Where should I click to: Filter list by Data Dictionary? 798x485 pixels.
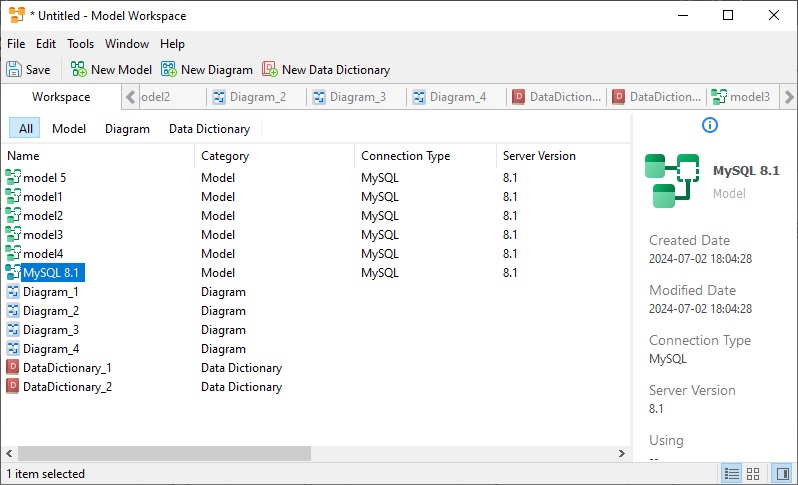click(209, 129)
